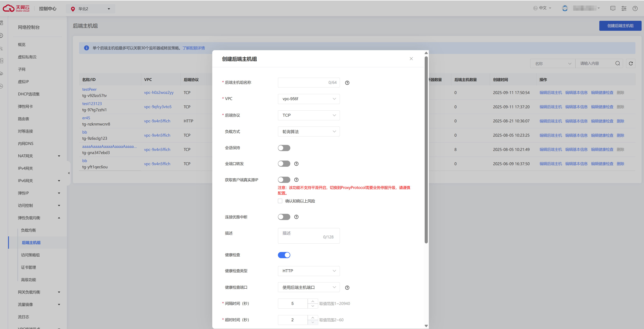Open 概览 in the sidebar
The image size is (644, 329).
(x=21, y=45)
